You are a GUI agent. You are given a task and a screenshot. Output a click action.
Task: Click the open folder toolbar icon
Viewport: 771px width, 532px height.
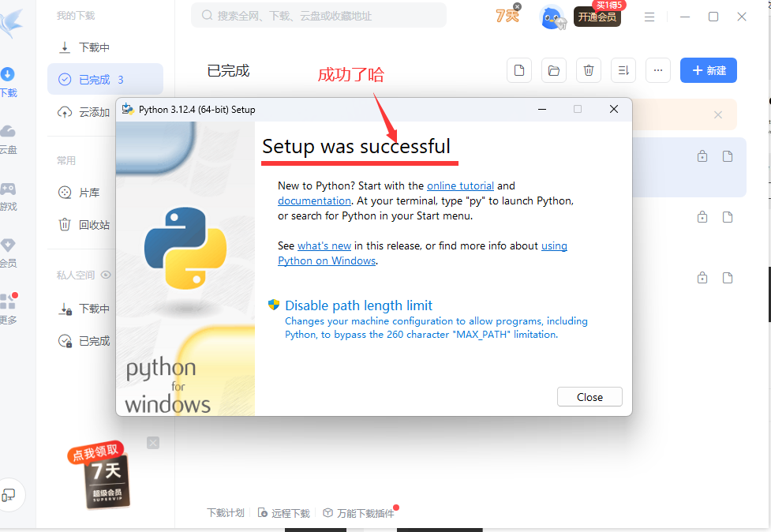[x=554, y=70]
